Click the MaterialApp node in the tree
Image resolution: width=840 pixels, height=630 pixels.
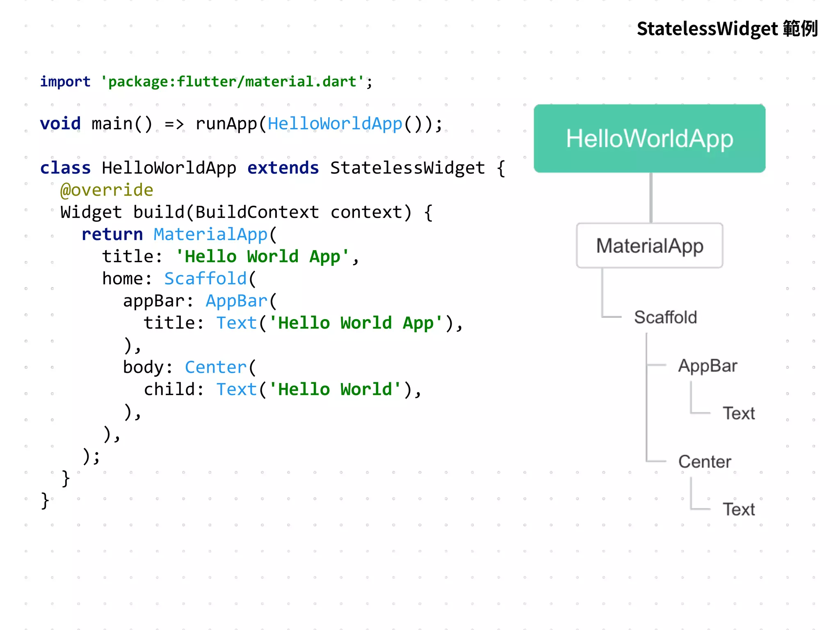click(x=649, y=246)
